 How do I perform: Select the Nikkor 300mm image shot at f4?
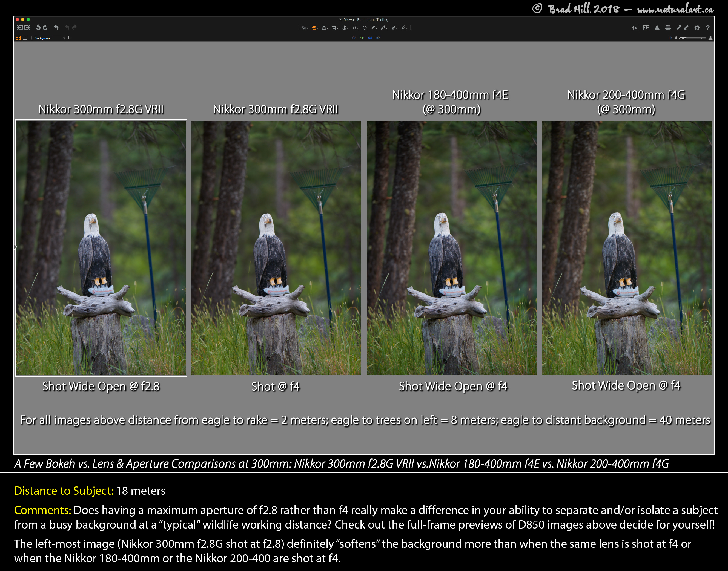pos(276,248)
